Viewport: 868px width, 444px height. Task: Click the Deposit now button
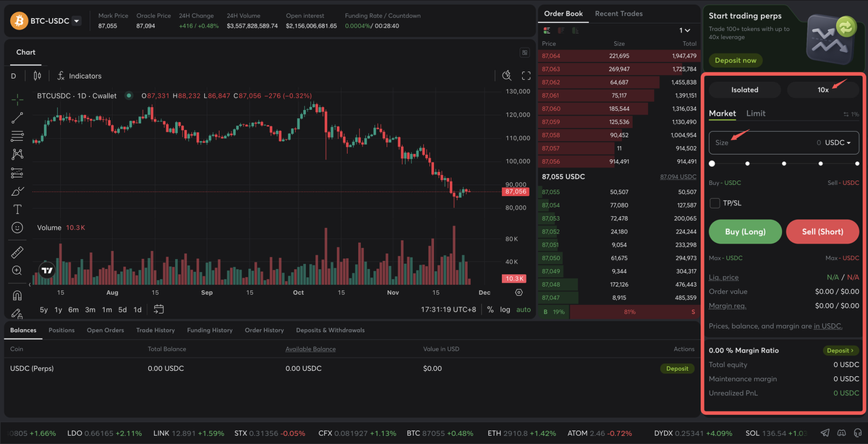736,61
